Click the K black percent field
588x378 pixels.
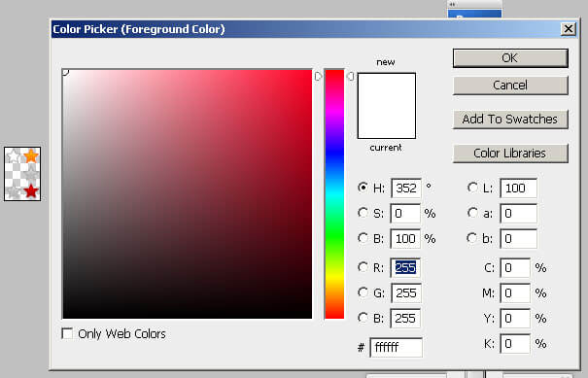point(515,343)
